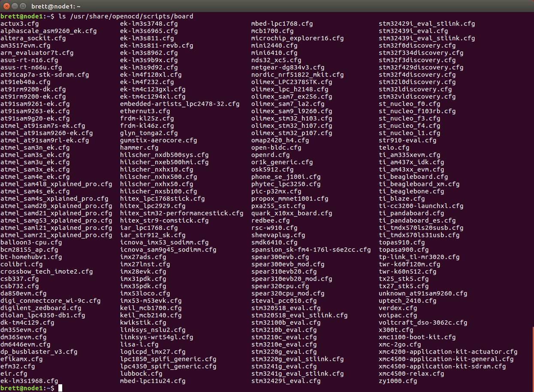
Task: Click unknown_at91sam9260.cfg entry
Action: pos(423,293)
